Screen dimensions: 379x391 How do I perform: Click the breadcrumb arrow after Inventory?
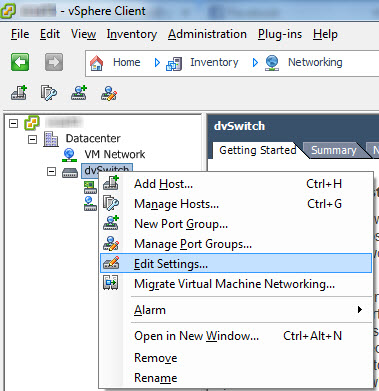tap(255, 62)
